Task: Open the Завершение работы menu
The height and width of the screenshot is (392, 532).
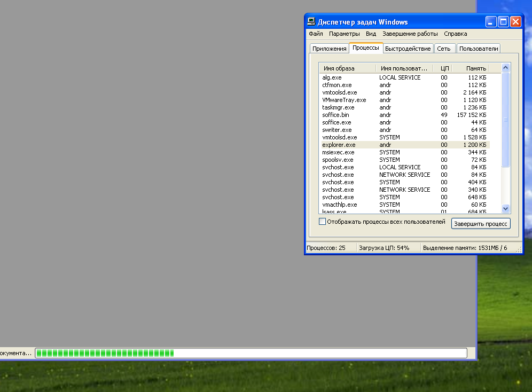Action: pos(410,34)
